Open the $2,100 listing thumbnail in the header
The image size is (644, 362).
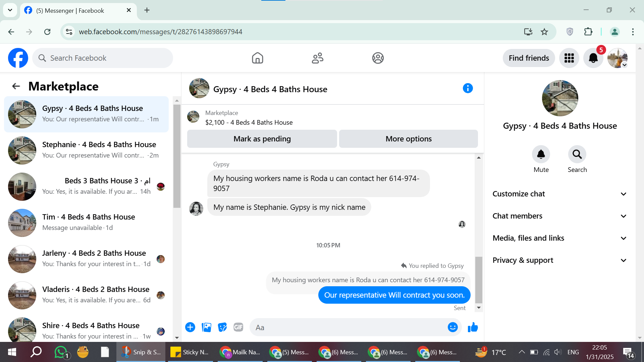pos(193,117)
